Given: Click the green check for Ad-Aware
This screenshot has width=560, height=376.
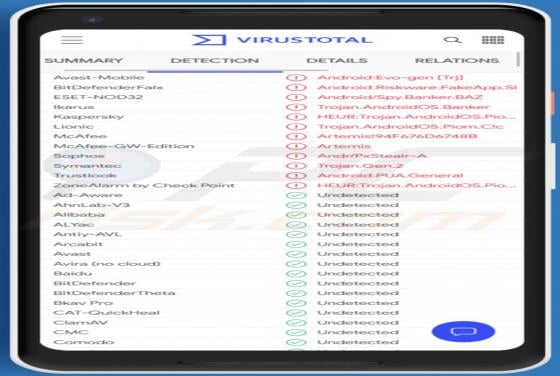Looking at the screenshot, I should 296,195.
